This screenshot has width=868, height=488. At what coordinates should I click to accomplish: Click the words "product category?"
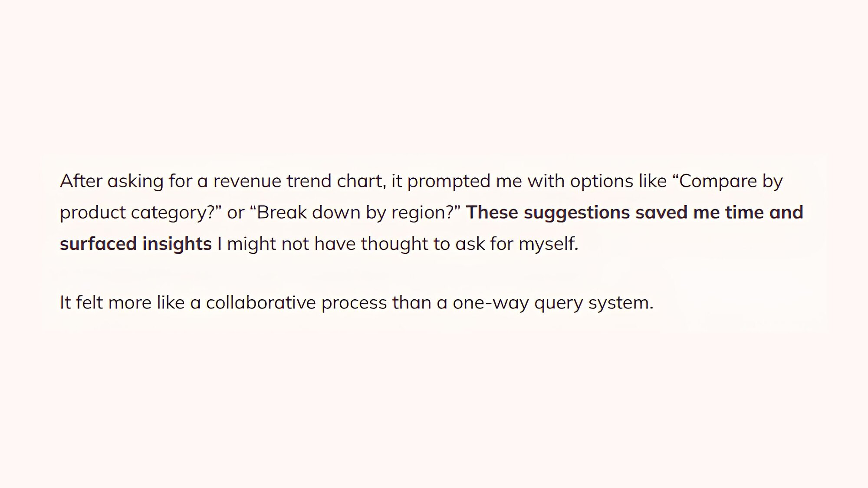pyautogui.click(x=138, y=213)
